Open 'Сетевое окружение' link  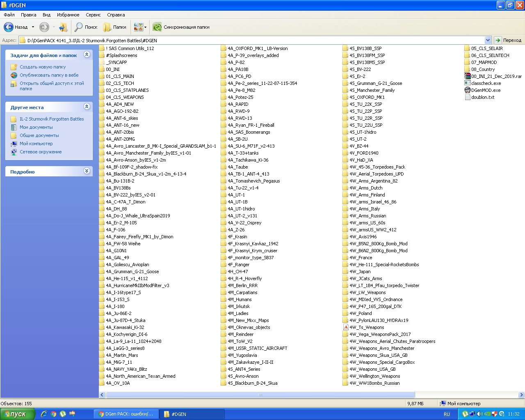point(41,152)
